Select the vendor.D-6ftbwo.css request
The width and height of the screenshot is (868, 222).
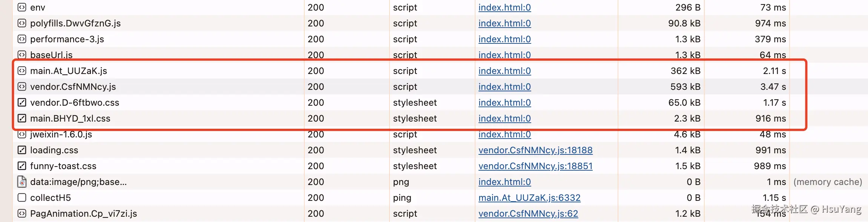tap(75, 102)
